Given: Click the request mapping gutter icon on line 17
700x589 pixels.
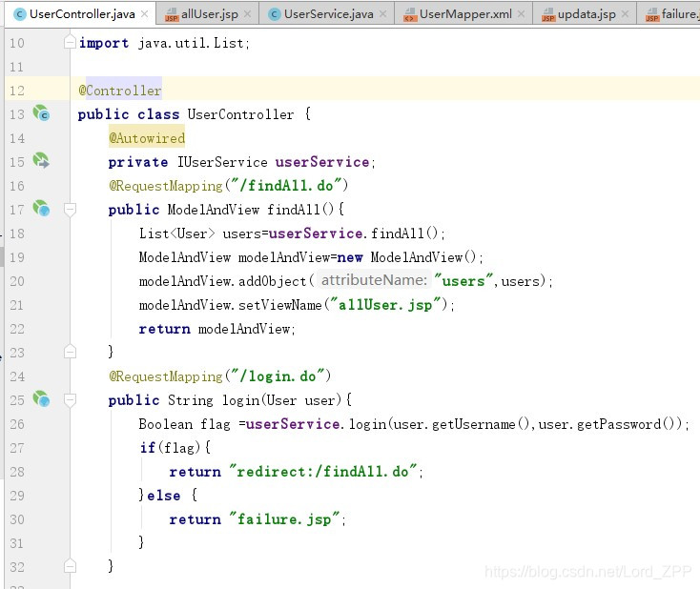Looking at the screenshot, I should (41, 208).
